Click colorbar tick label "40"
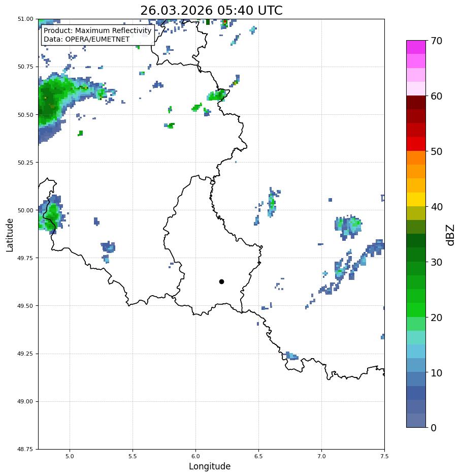The height and width of the screenshot is (476, 461). click(437, 207)
